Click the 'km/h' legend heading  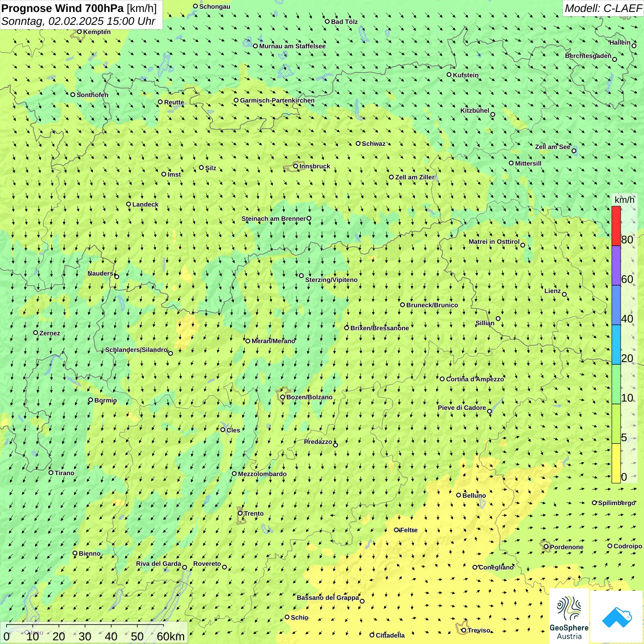point(624,200)
